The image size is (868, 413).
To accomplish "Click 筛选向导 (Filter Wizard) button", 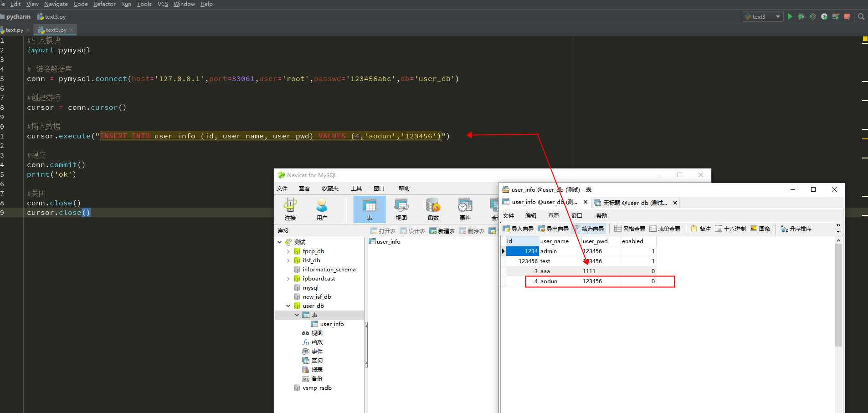I will pos(588,229).
